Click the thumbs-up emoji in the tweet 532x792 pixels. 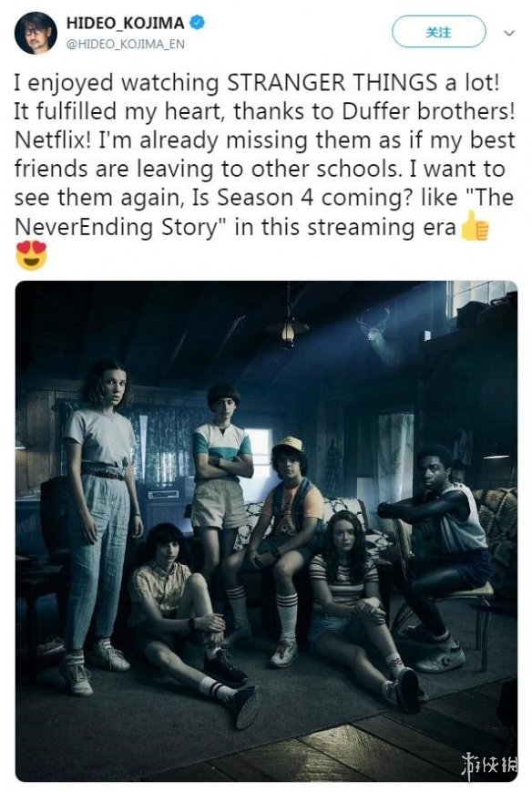[x=475, y=227]
